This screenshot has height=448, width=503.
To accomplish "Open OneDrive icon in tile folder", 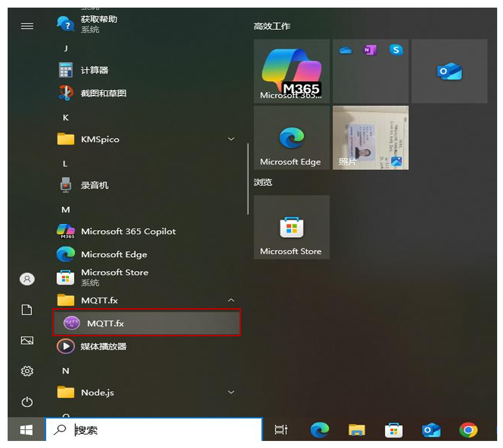I will pyautogui.click(x=345, y=50).
